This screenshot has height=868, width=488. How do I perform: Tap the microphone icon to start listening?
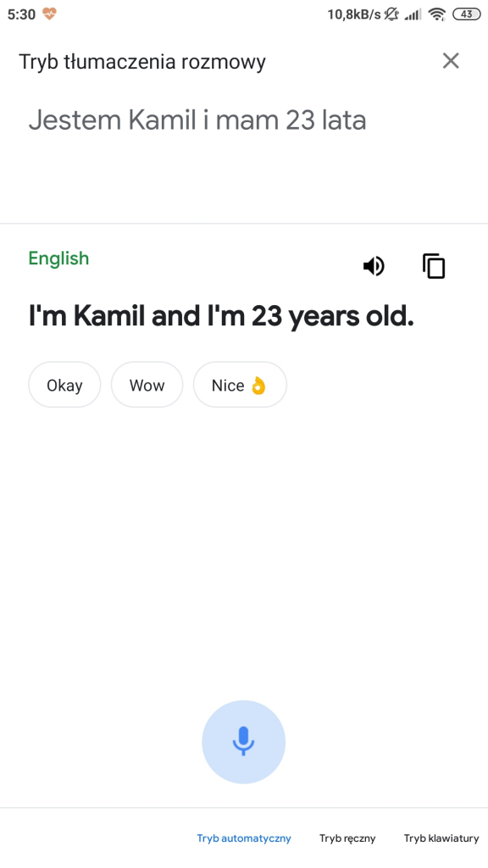pos(243,742)
